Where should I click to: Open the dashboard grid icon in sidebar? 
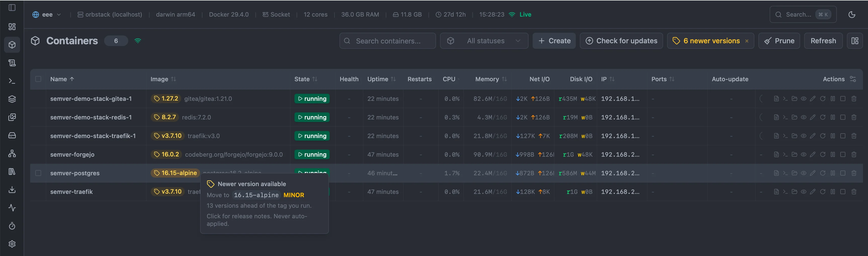(x=12, y=27)
